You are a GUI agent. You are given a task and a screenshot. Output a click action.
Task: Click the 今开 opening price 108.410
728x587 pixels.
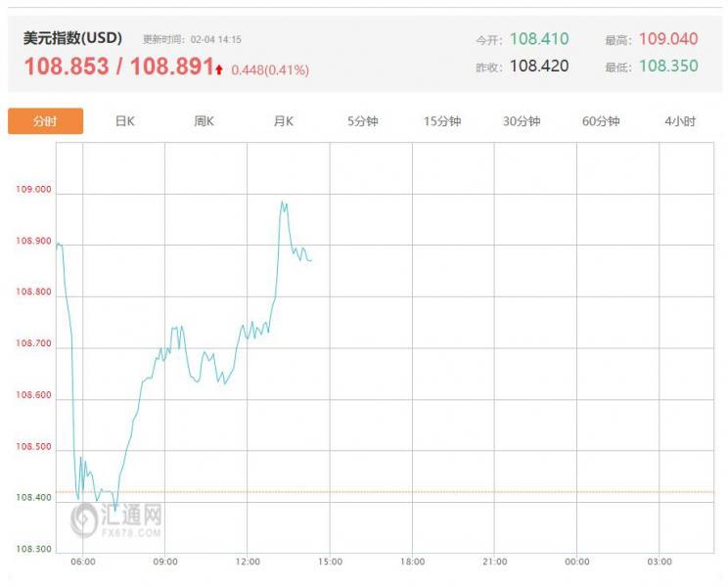[x=538, y=39]
